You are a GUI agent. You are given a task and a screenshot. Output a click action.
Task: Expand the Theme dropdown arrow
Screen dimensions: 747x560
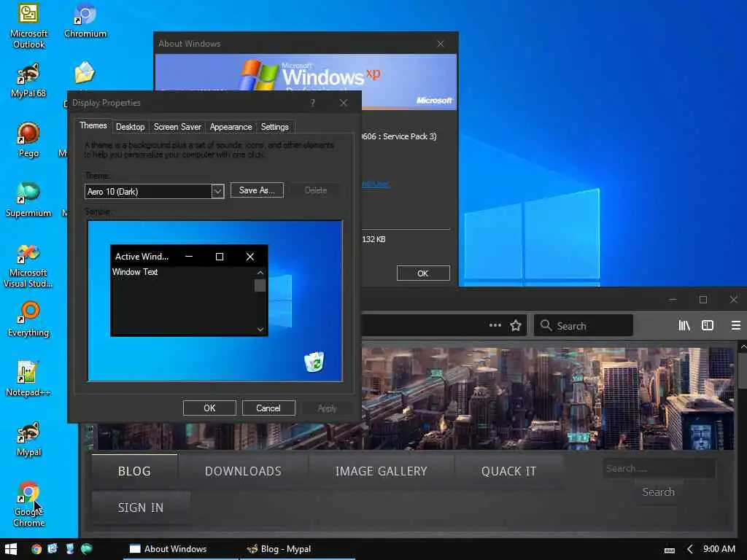pyautogui.click(x=217, y=192)
